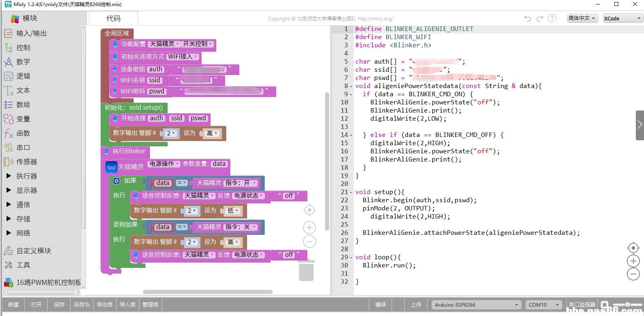The image size is (644, 316).
Task: Open the gear settings on the 如果 block
Action: tap(117, 181)
